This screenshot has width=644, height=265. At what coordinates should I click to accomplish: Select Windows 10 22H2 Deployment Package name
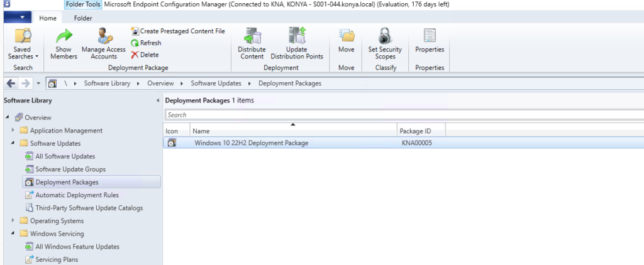pyautogui.click(x=252, y=143)
